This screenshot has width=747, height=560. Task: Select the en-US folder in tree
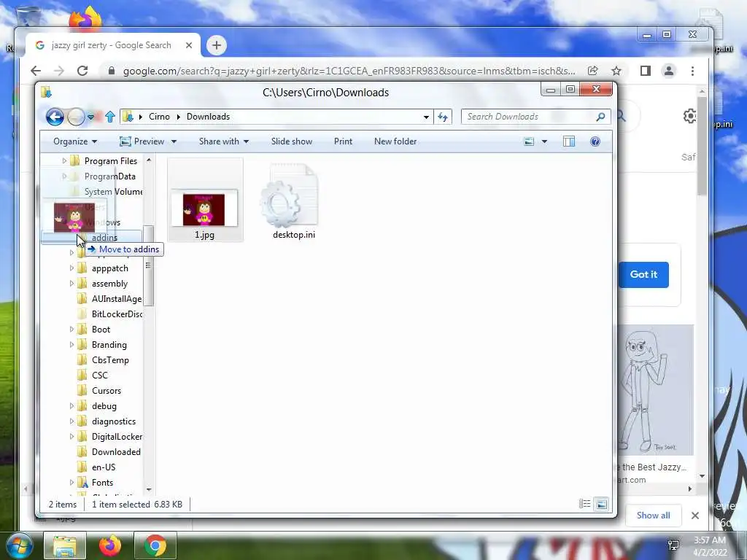(104, 467)
